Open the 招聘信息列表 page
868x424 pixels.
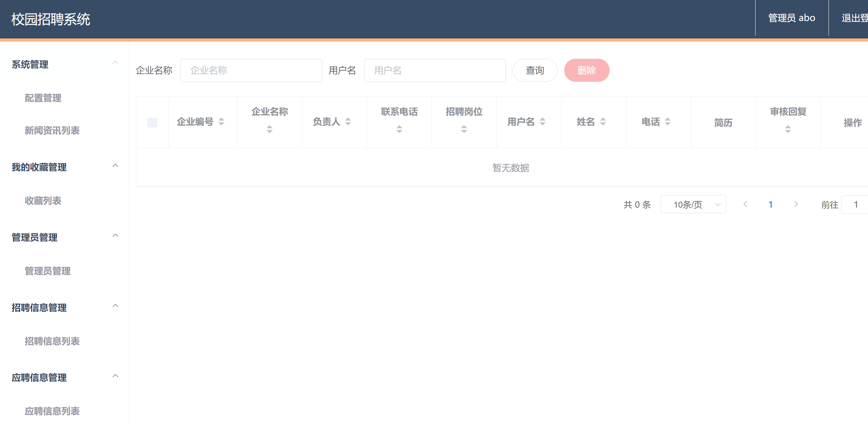52,342
